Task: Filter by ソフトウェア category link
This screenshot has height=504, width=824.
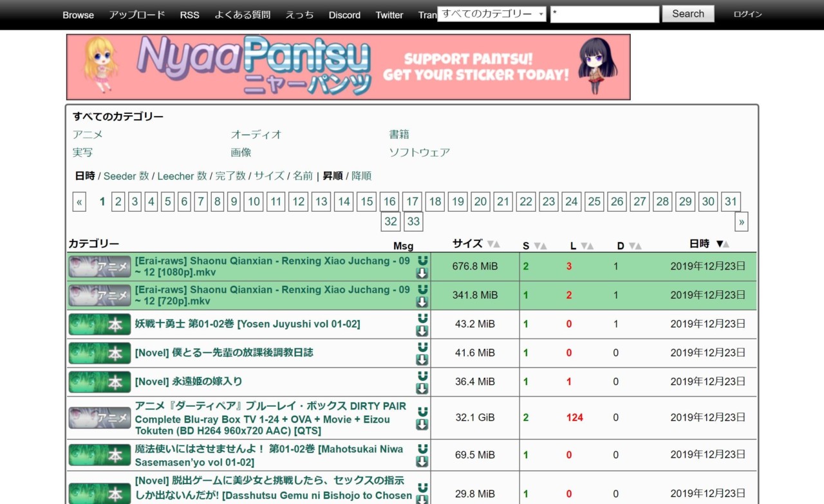Action: (420, 153)
